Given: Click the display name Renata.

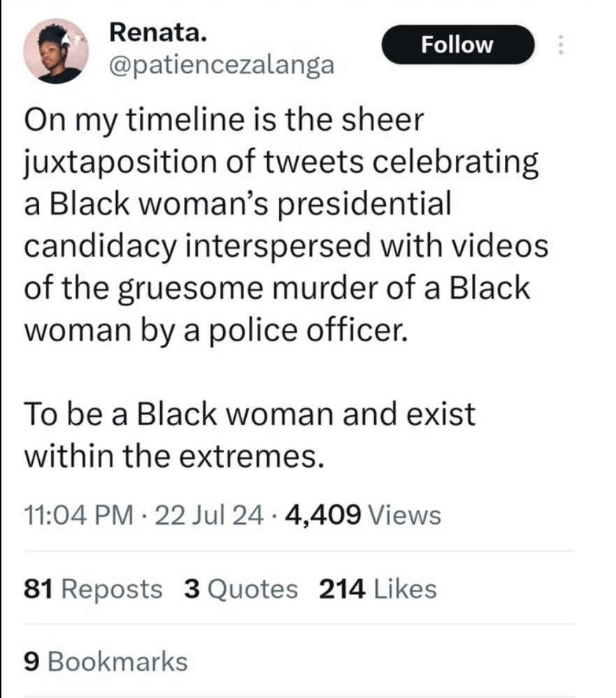Looking at the screenshot, I should tap(157, 33).
